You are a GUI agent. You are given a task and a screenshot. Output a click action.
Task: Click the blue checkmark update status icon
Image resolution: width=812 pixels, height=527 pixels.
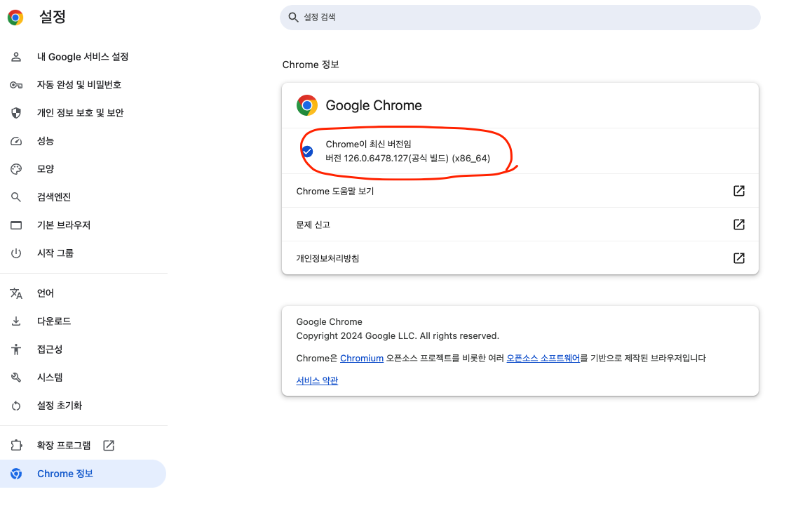pos(307,152)
